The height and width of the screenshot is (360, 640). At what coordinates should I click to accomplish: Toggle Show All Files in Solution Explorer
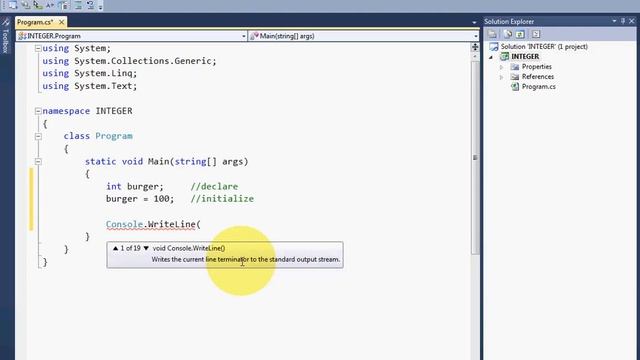507,34
